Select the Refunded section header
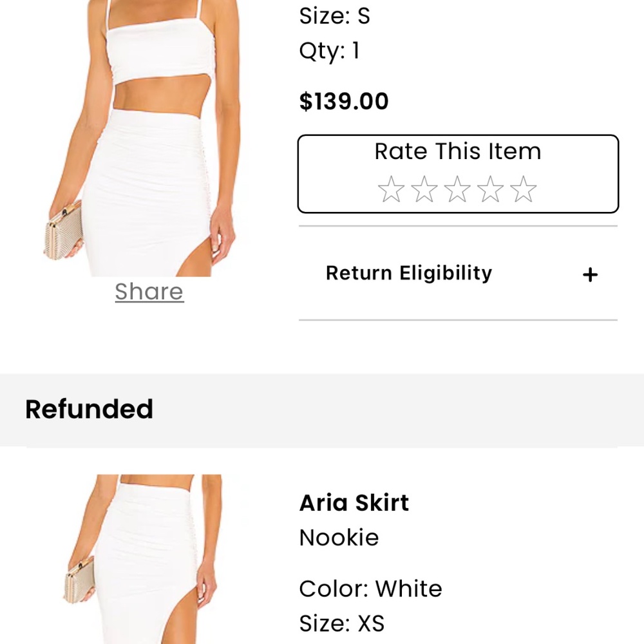 coord(89,409)
